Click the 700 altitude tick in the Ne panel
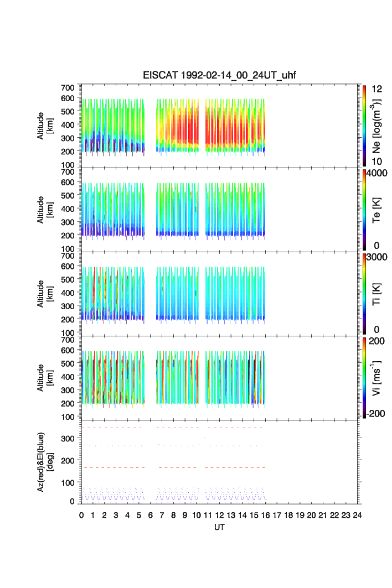Viewport: 392px width, 588px height. click(x=68, y=87)
